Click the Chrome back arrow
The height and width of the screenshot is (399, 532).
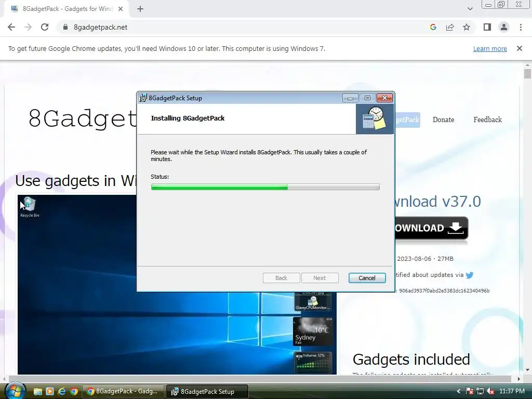tap(11, 27)
